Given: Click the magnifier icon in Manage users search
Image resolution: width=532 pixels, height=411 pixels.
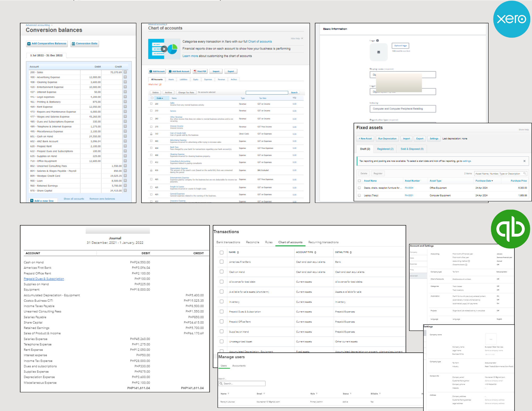Looking at the screenshot, I should [221, 383].
